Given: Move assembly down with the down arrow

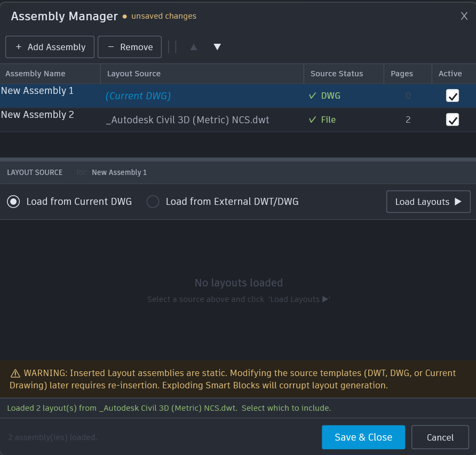Looking at the screenshot, I should 217,47.
